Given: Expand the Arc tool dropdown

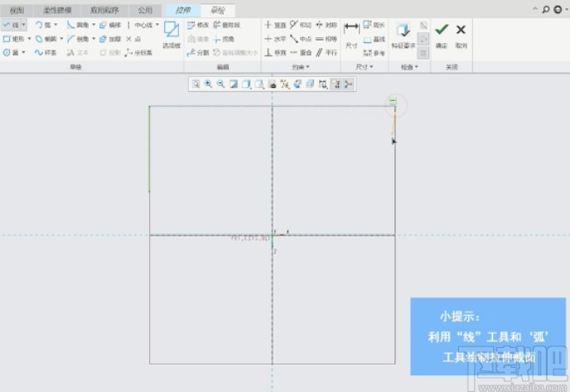Looking at the screenshot, I should (56, 25).
